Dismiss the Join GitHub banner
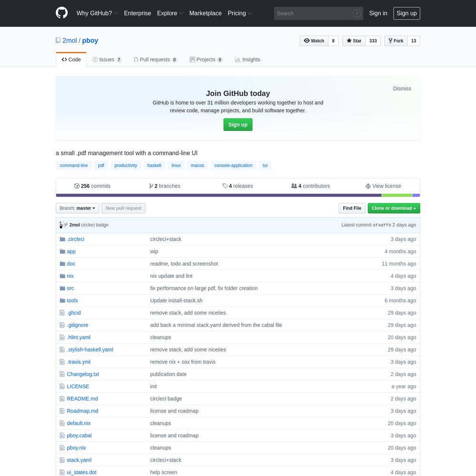 402,89
